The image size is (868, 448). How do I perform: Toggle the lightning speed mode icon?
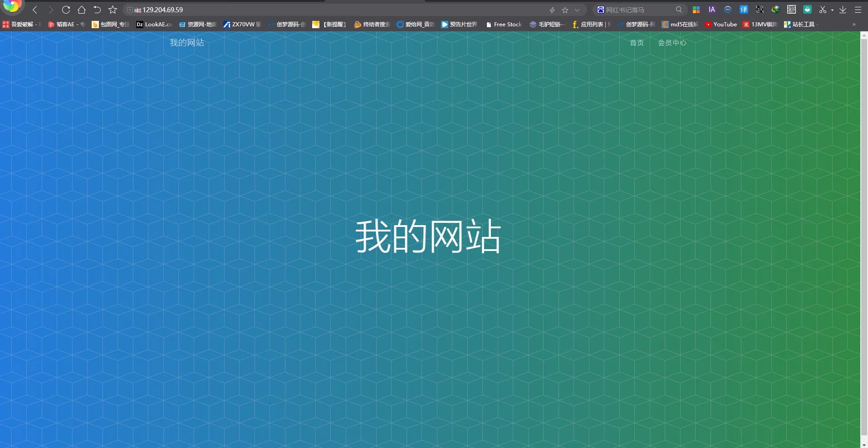pos(552,10)
